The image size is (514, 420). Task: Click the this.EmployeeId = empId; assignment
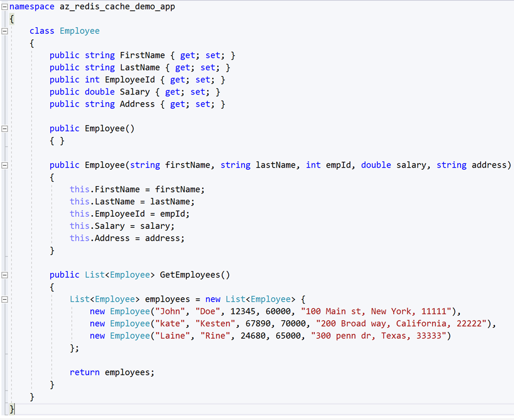[130, 214]
